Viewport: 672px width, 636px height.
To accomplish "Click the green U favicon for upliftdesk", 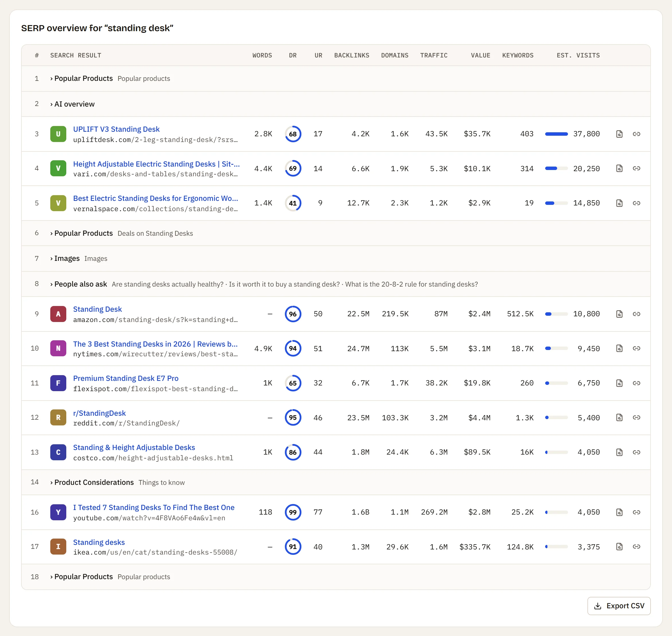I will [58, 134].
